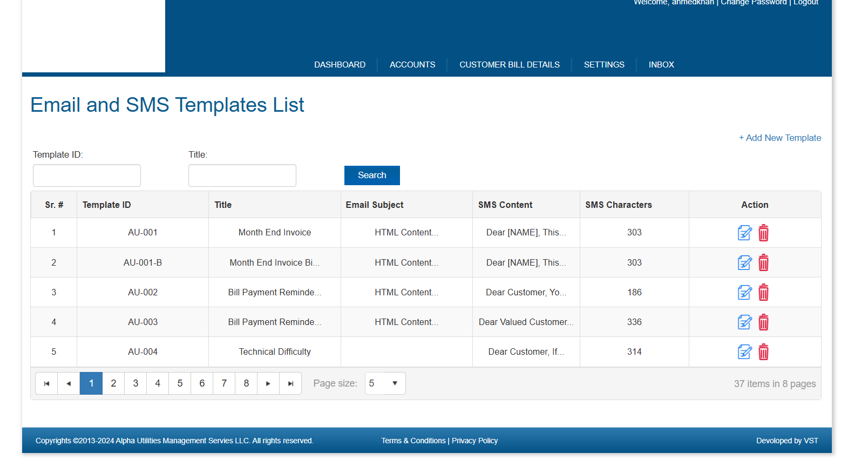
Task: Click the Add New Template link
Action: 779,138
